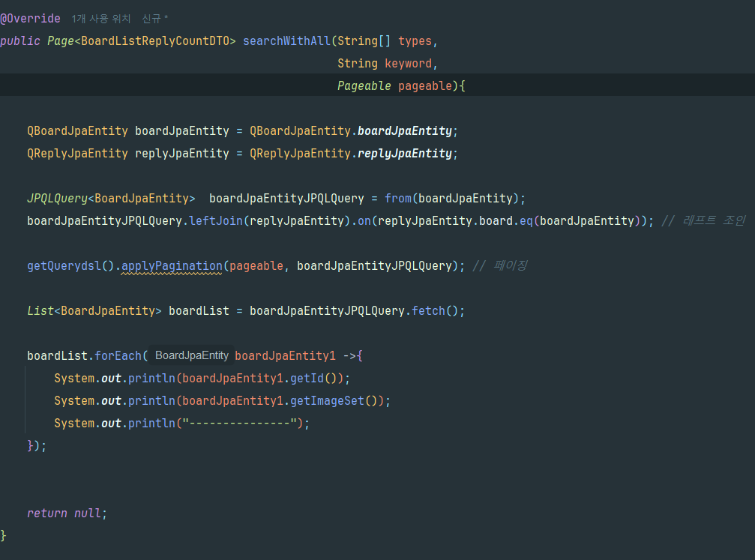The image size is (755, 560).
Task: Click the keyword parameter name
Action: (409, 63)
